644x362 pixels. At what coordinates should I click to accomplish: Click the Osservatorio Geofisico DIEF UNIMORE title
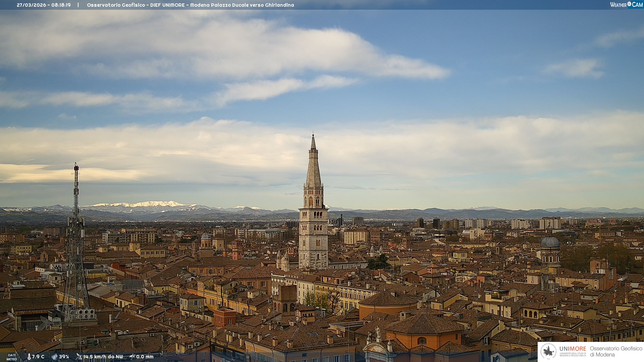point(190,5)
